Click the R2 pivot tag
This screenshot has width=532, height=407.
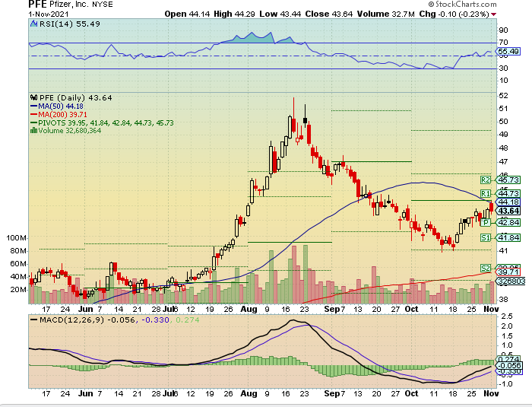click(486, 180)
